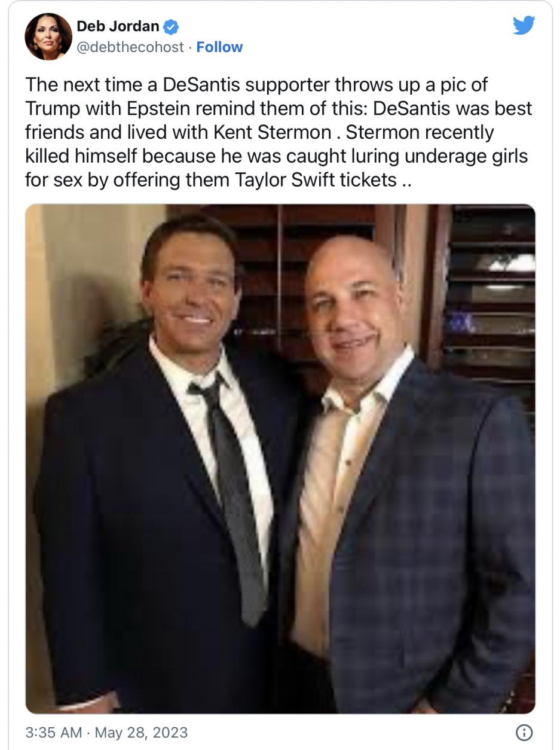This screenshot has height=750, width=560.
Task: Expand the attached photo of two men
Action: click(280, 459)
